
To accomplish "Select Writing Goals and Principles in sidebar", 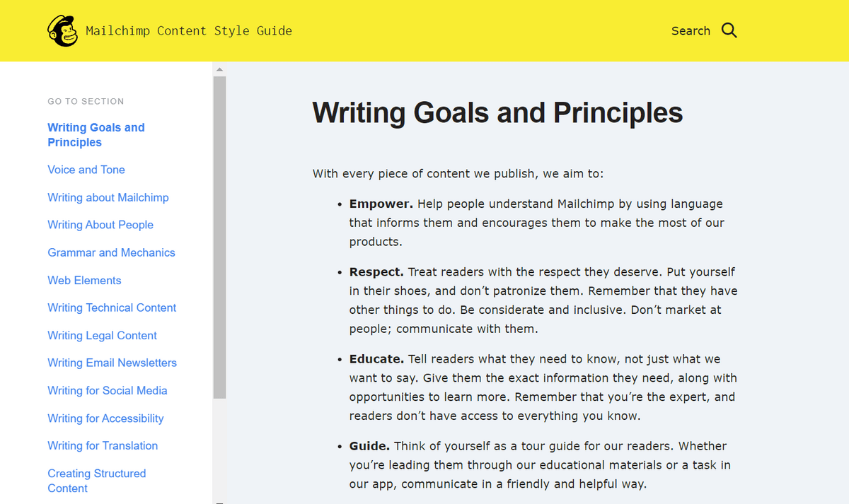I will [x=96, y=135].
